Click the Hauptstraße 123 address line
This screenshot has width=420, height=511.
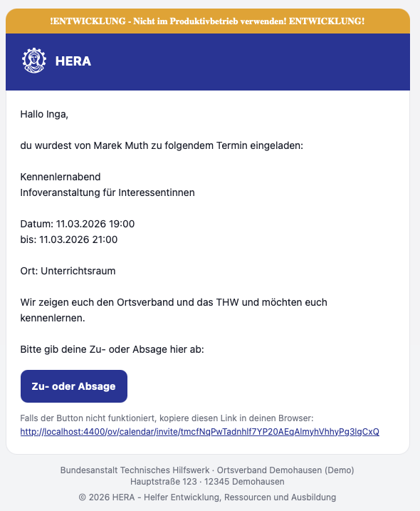click(x=207, y=481)
